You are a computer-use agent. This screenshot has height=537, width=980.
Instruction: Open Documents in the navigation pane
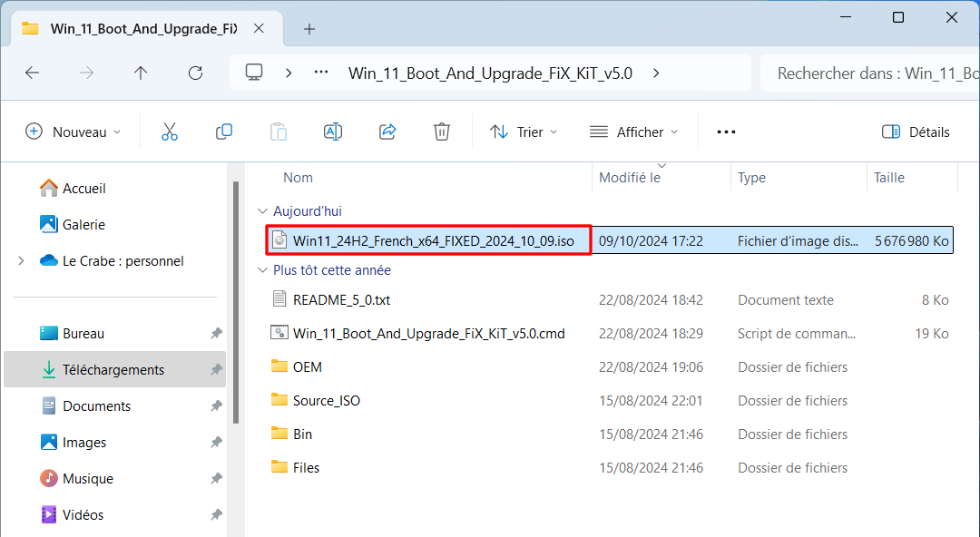[x=84, y=405]
